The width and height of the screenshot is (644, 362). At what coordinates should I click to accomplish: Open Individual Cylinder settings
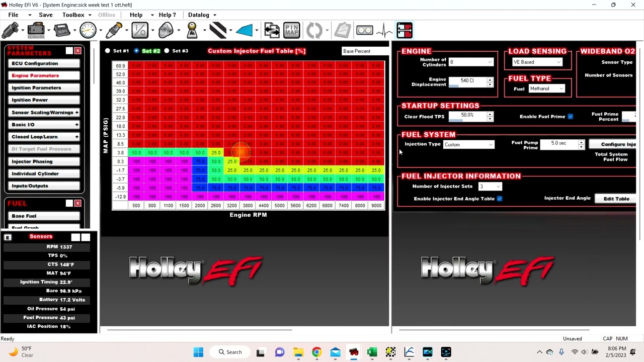coord(44,174)
